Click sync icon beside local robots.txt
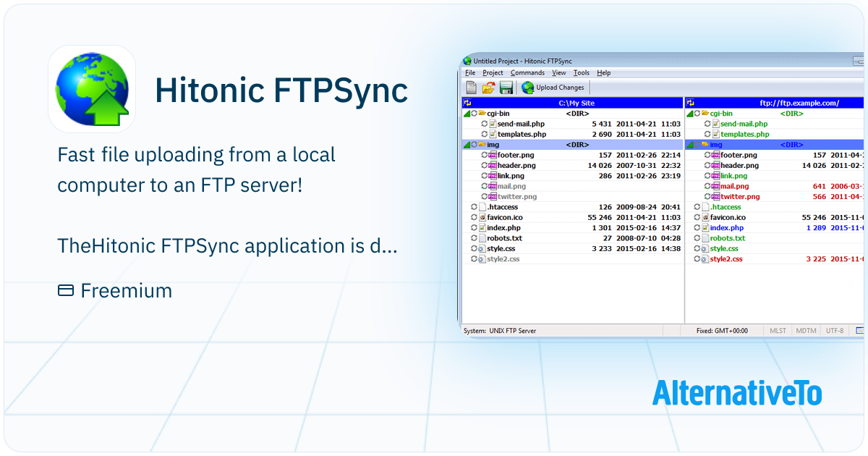This screenshot has height=456, width=868. tap(474, 238)
